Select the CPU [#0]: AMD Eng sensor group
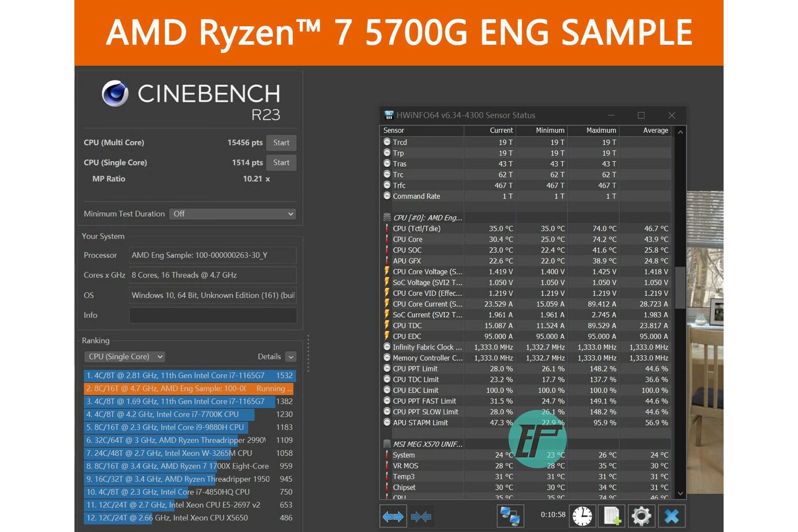798x532 pixels. point(427,218)
